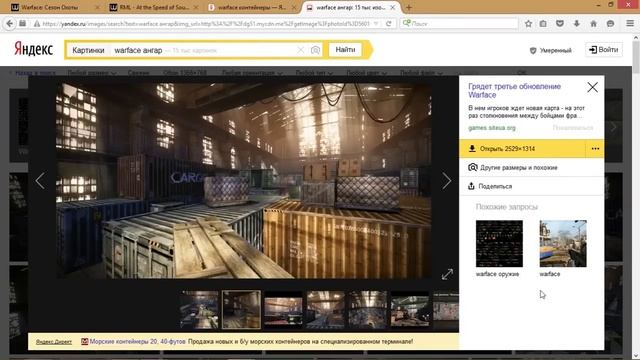Go to the Firefox home icon
This screenshot has height=360, width=640.
pos(593,24)
